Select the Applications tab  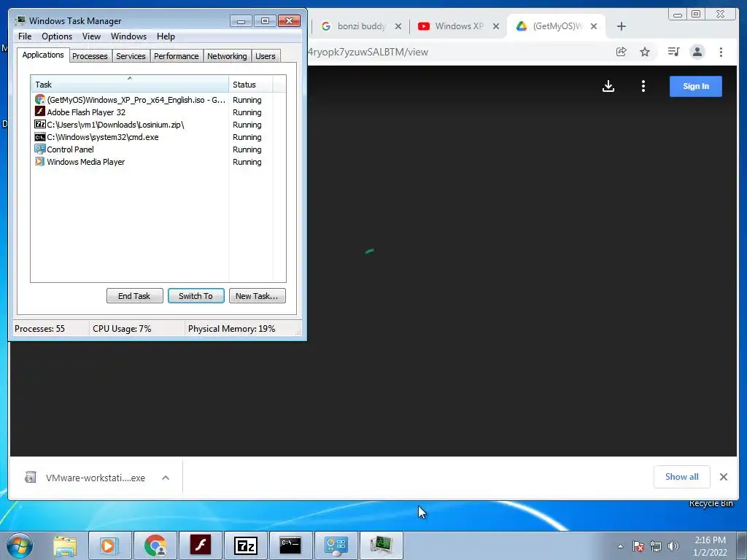pyautogui.click(x=43, y=55)
